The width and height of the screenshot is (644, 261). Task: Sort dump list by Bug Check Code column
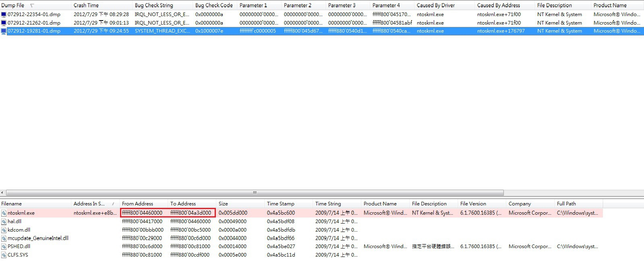[x=215, y=5]
